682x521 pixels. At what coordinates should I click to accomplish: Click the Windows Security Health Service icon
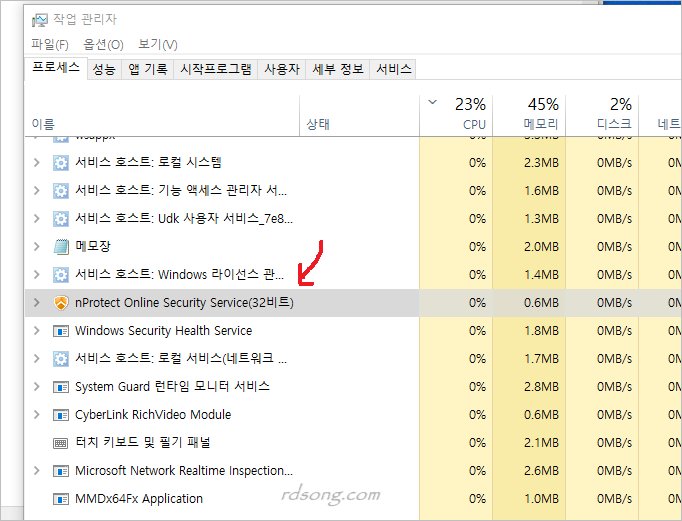[60, 331]
